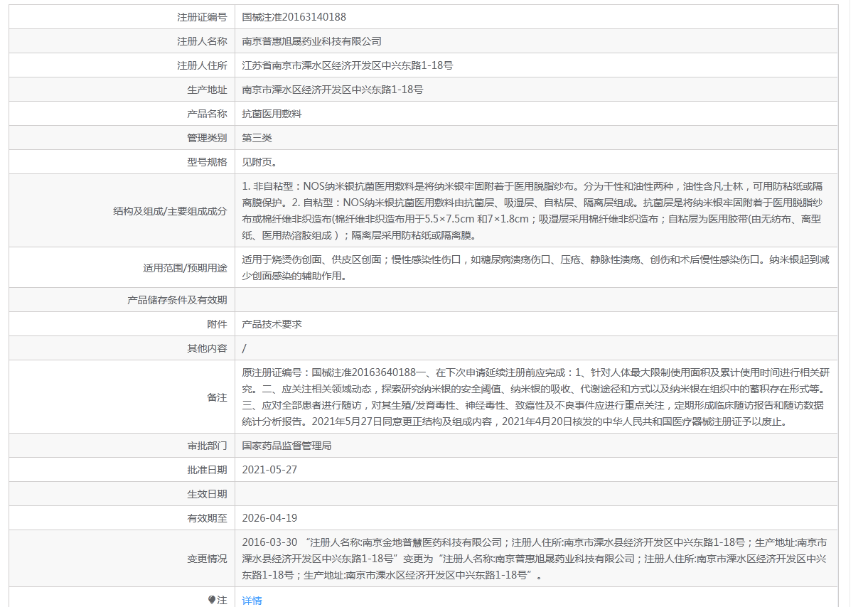Click the 原注册证编号 remarks paragraph
The height and width of the screenshot is (607, 868).
[x=536, y=397]
